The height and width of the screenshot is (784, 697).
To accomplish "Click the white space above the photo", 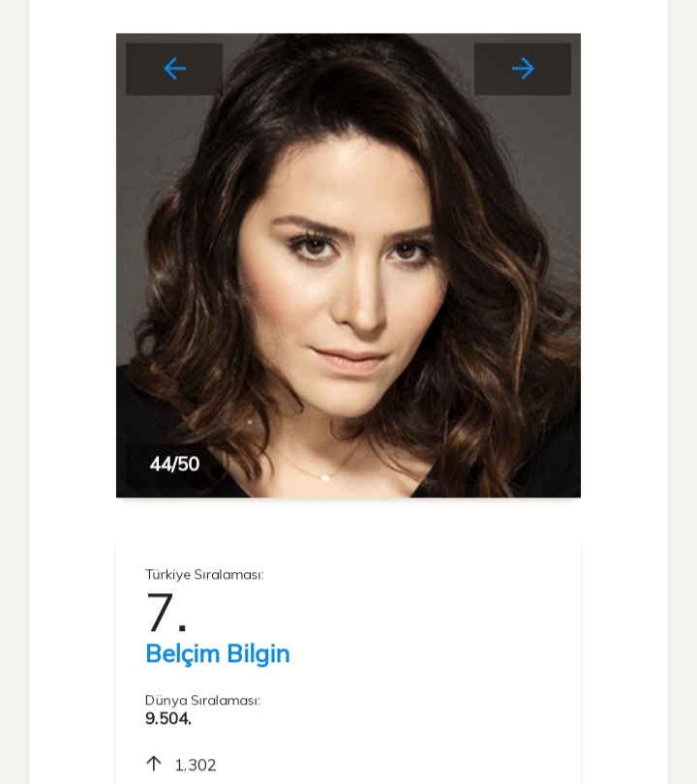I will point(348,16).
